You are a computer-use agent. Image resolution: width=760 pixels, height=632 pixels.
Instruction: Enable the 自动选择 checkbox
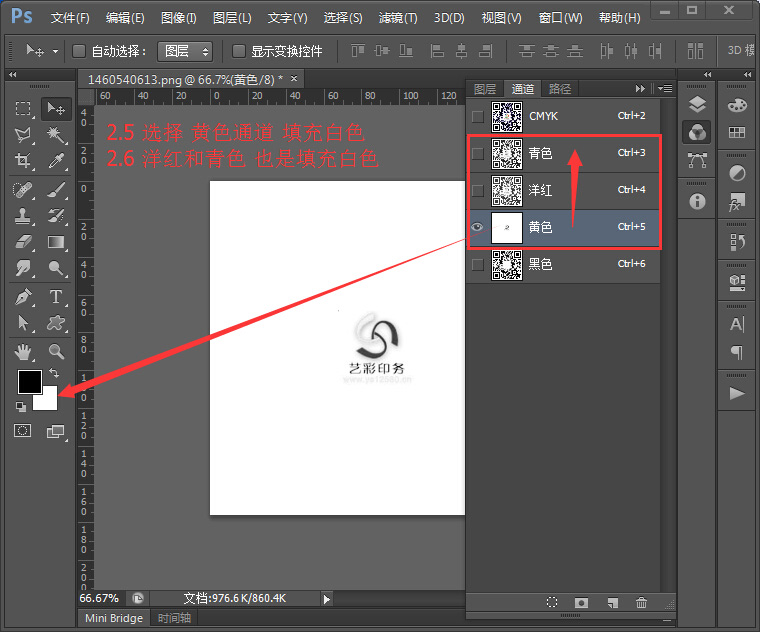click(80, 51)
